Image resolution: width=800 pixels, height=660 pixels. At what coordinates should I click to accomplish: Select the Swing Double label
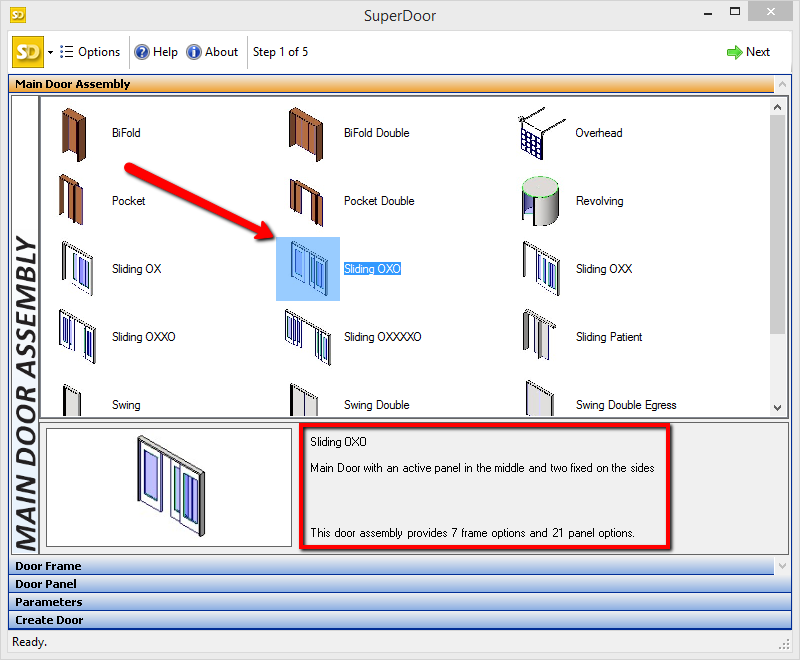coord(377,405)
